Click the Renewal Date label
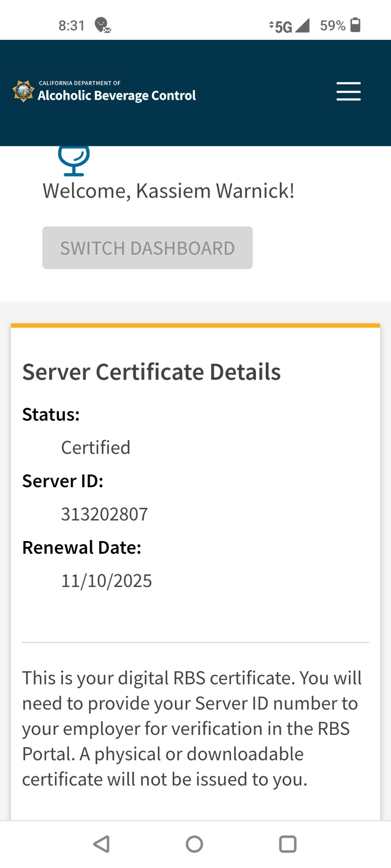Screen dimensions: 391x868 82,547
